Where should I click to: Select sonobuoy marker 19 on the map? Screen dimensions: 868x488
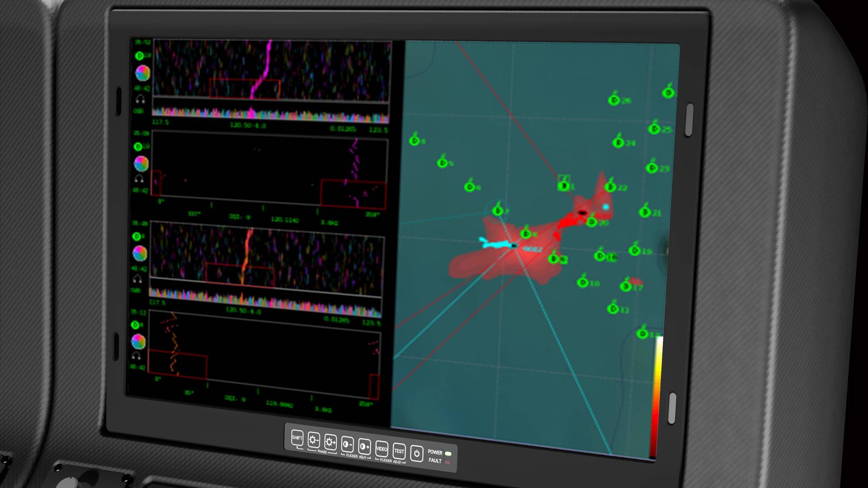pos(635,250)
